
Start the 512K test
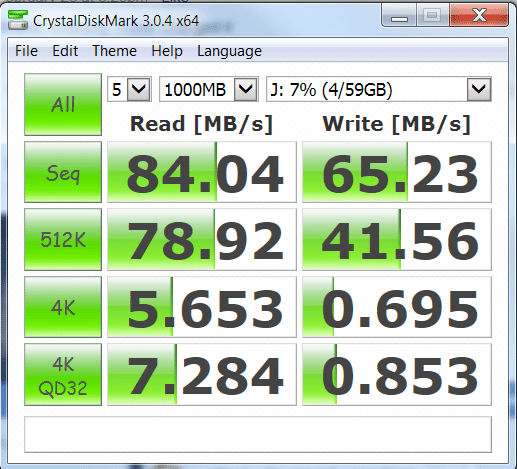63,239
